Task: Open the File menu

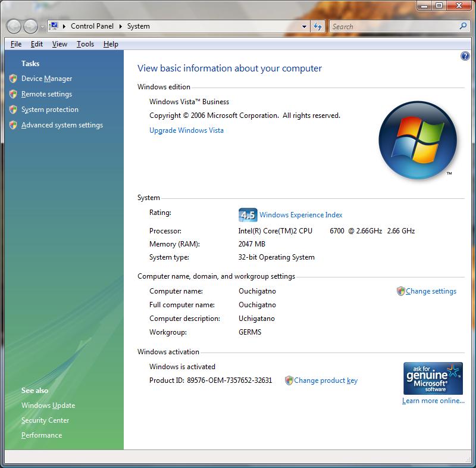Action: (16, 44)
